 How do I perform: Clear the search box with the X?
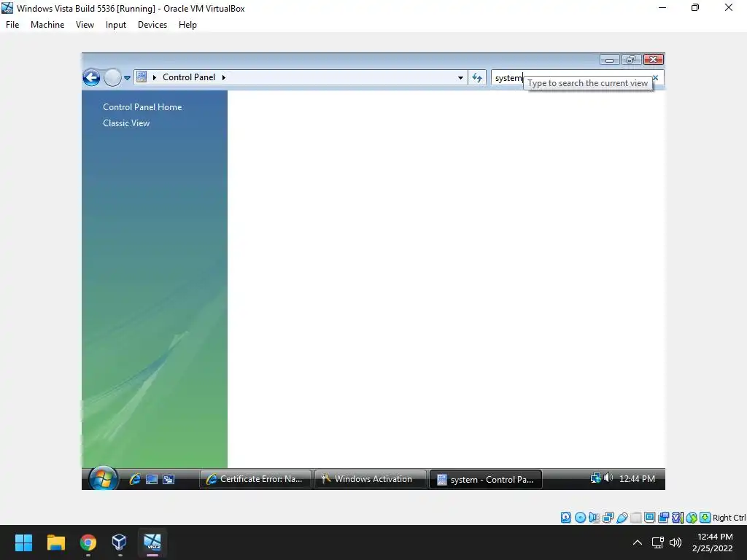point(656,77)
